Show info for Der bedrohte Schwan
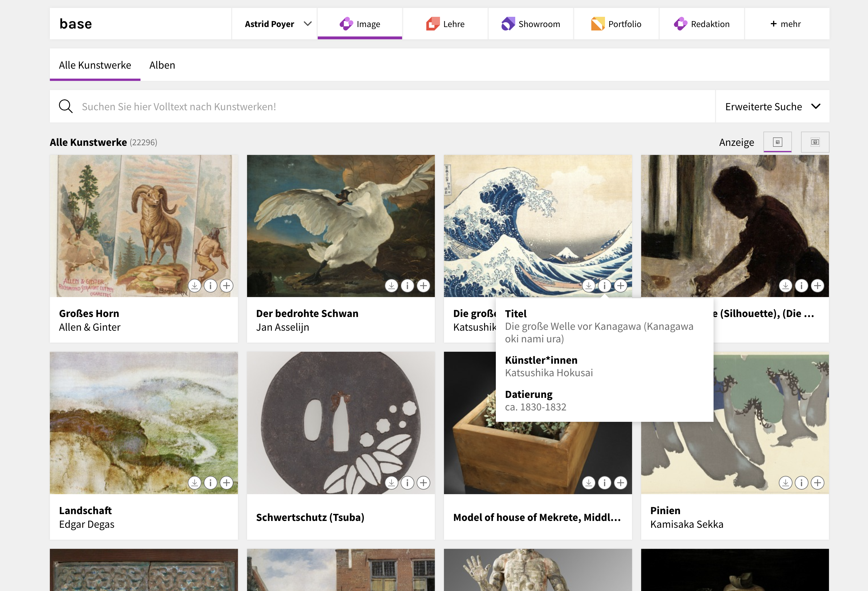This screenshot has width=868, height=591. pyautogui.click(x=407, y=286)
